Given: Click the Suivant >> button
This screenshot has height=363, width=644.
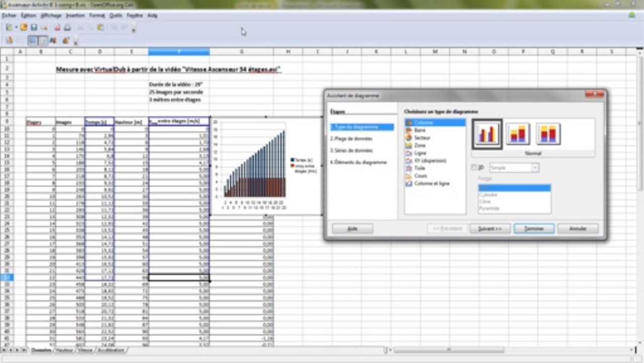Looking at the screenshot, I should click(490, 228).
